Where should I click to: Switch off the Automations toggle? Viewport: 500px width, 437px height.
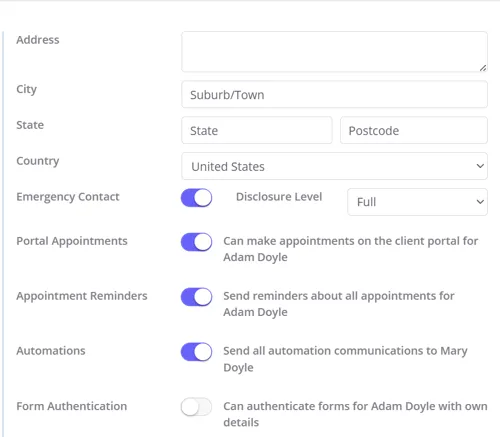pyautogui.click(x=196, y=352)
